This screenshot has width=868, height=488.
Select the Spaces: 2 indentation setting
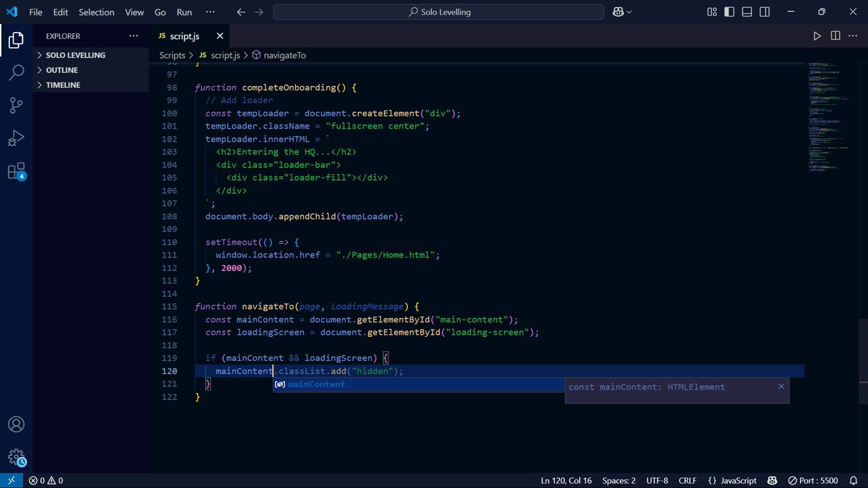point(619,481)
